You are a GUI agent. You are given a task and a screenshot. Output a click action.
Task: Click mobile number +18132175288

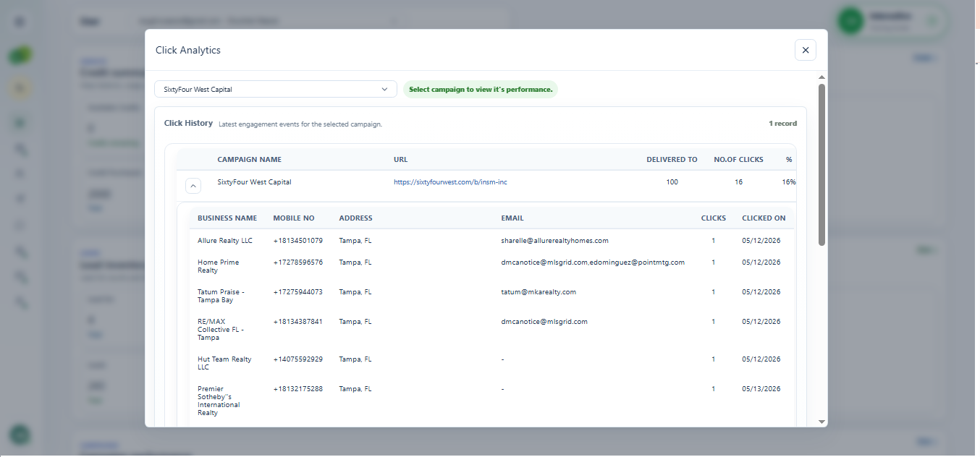pos(297,389)
